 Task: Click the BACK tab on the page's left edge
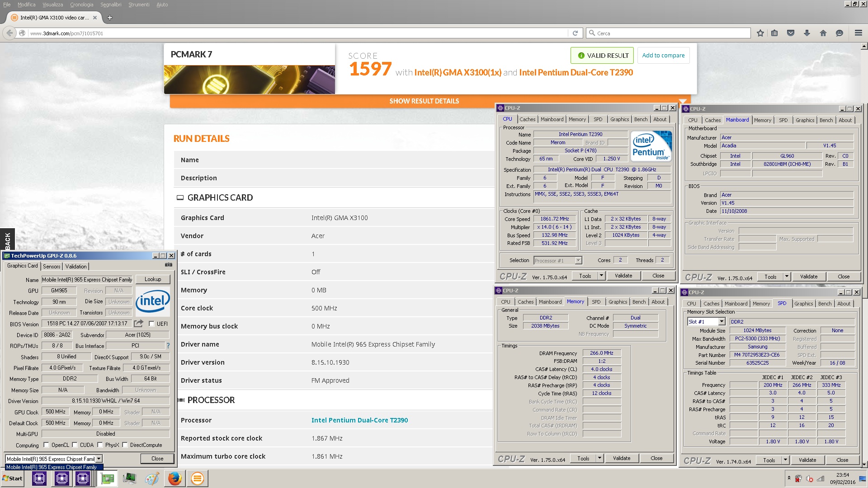click(7, 240)
